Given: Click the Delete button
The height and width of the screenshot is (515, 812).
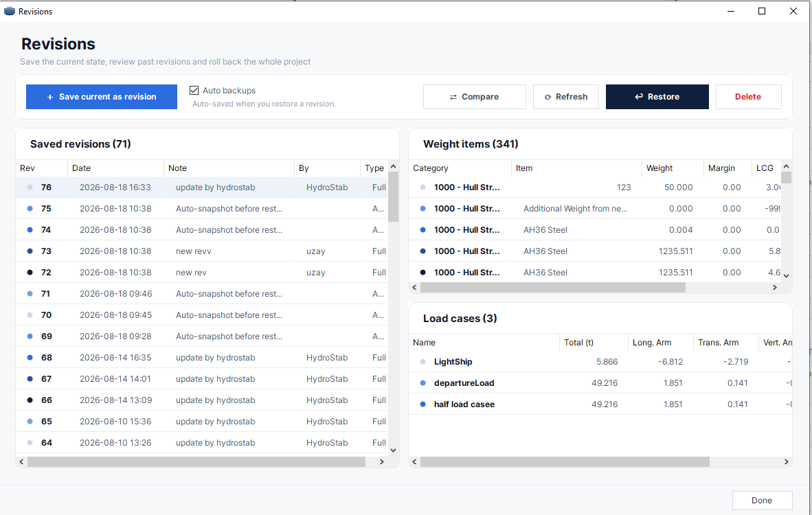Looking at the screenshot, I should point(748,97).
